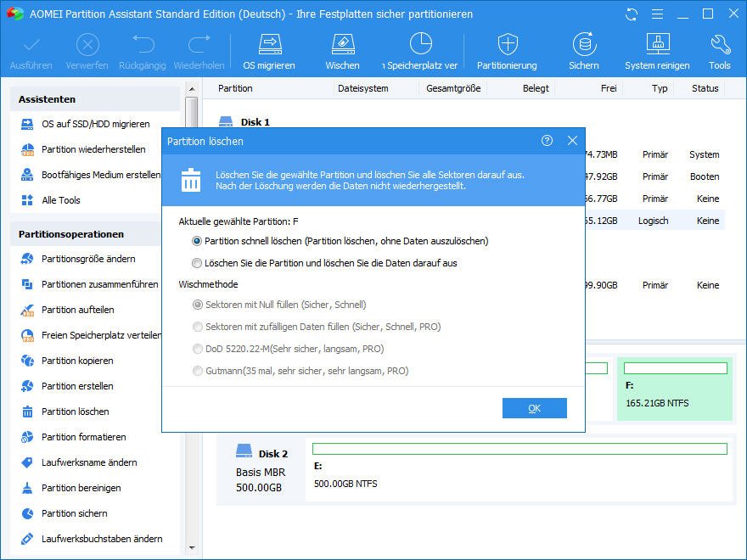This screenshot has width=747, height=560.
Task: Click the Belegt column header
Action: [536, 88]
